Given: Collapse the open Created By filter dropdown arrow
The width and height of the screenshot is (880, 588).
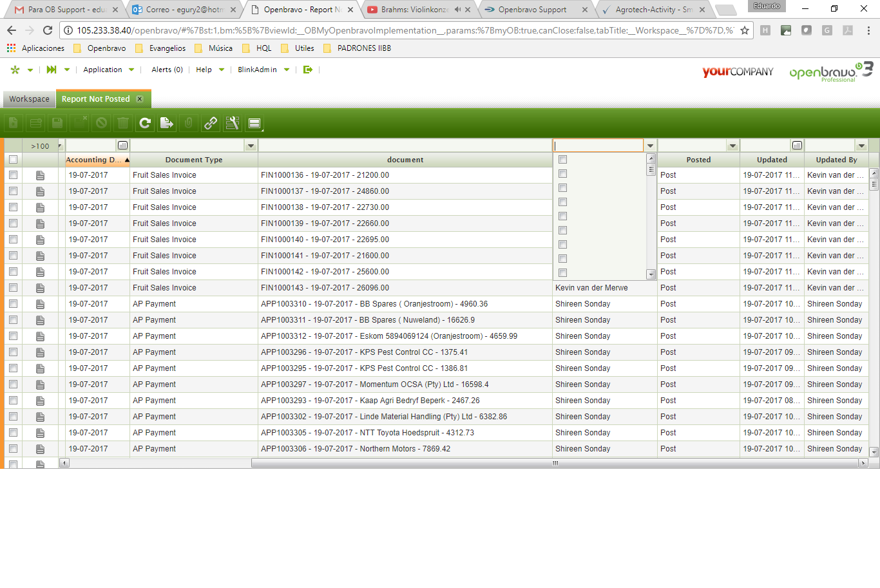Looking at the screenshot, I should click(650, 146).
